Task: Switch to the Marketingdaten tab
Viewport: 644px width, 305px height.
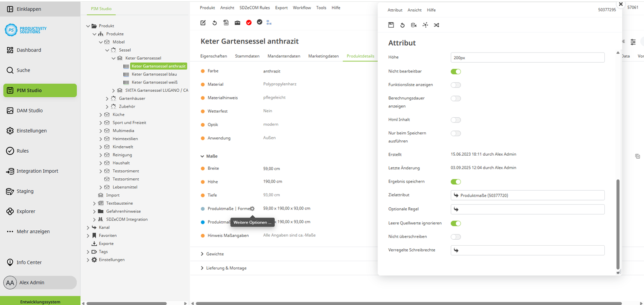Action: coord(323,56)
